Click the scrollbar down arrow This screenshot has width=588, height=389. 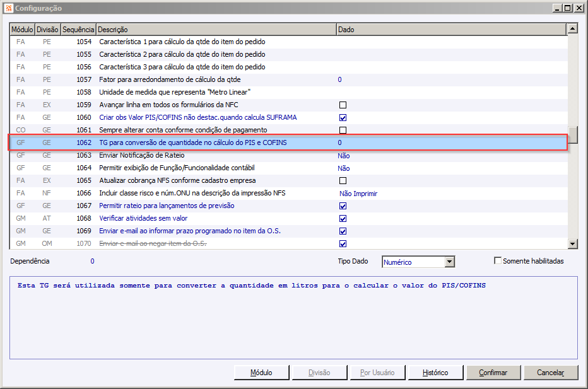(x=573, y=244)
